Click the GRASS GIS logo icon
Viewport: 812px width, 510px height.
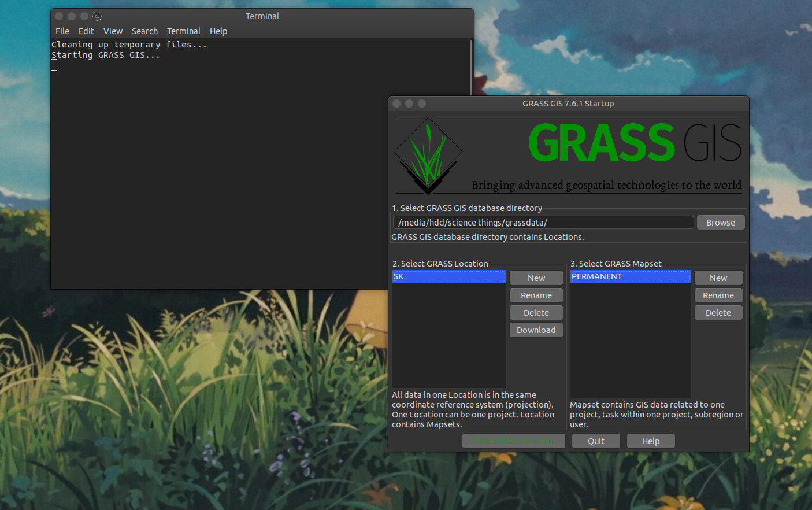[428, 156]
